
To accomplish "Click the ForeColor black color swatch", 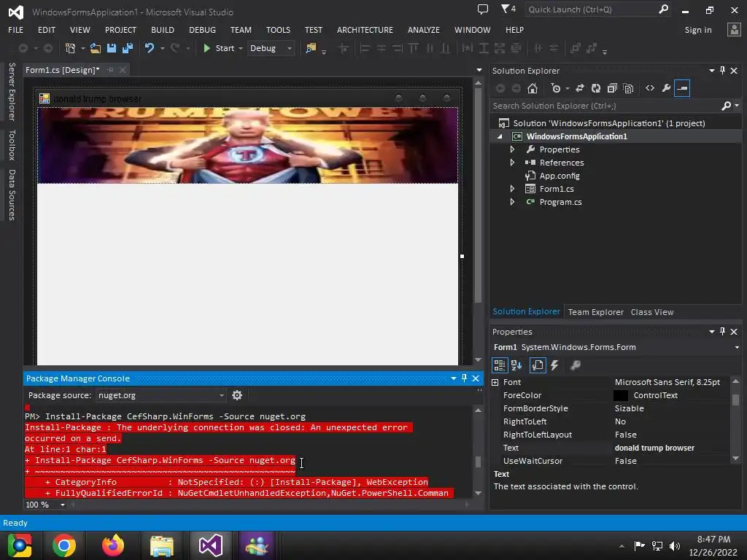I will (620, 395).
